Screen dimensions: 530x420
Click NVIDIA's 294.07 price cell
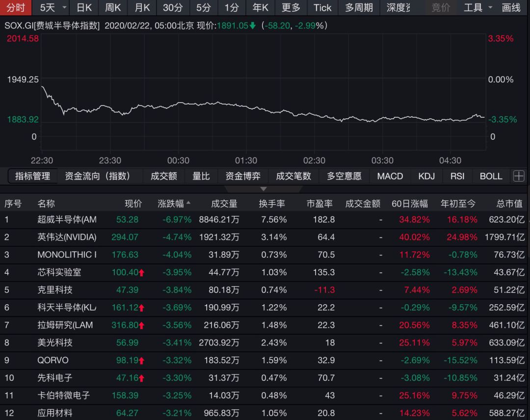click(x=125, y=237)
